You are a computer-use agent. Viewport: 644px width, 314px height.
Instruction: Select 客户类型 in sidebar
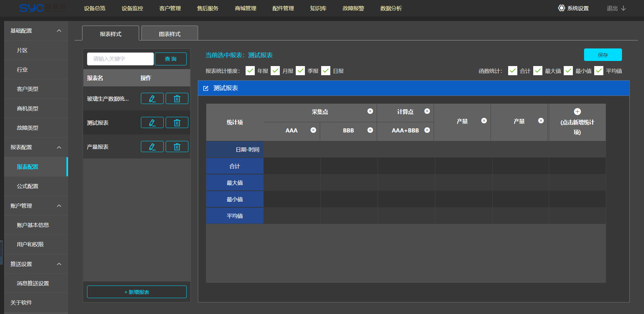[36, 89]
